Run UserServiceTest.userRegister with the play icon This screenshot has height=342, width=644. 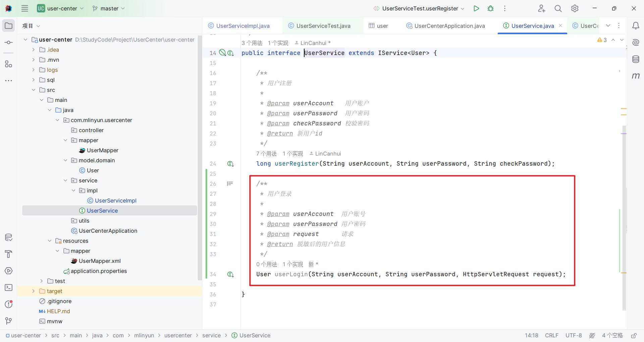coord(476,8)
